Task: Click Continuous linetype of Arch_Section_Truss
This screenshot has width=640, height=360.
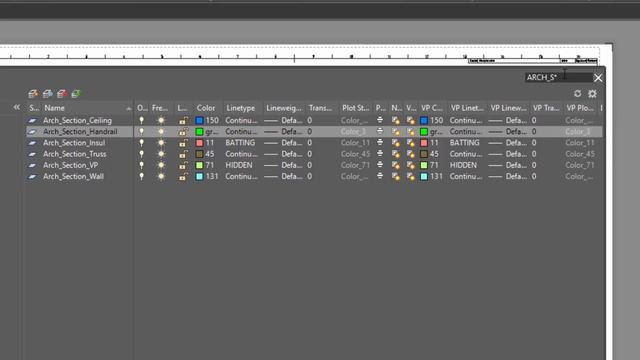Action: coord(241,154)
